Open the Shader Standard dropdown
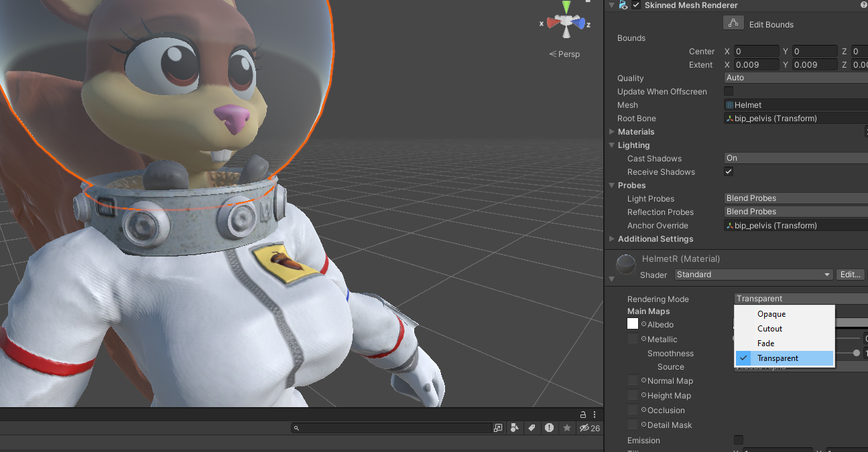Image resolution: width=868 pixels, height=452 pixels. click(753, 275)
